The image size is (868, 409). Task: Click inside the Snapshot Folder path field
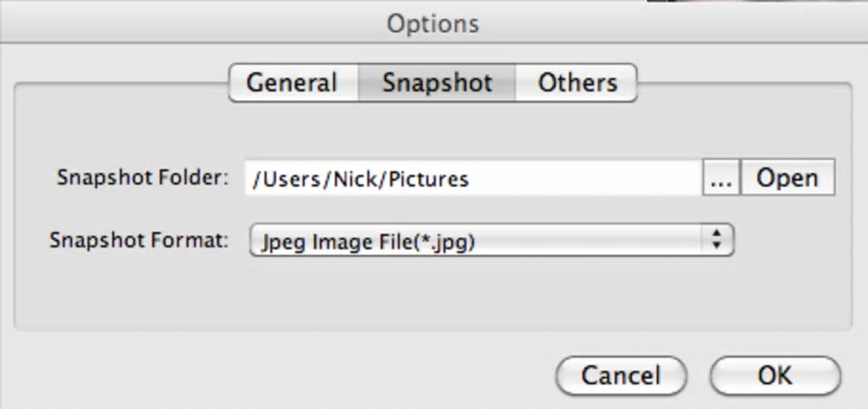click(x=473, y=179)
